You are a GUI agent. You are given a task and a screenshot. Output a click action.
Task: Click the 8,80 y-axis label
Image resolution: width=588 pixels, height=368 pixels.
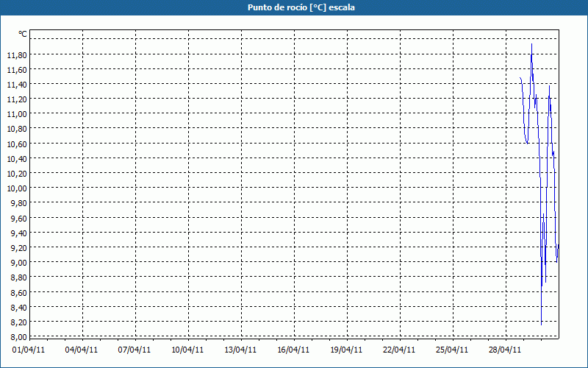(x=19, y=277)
